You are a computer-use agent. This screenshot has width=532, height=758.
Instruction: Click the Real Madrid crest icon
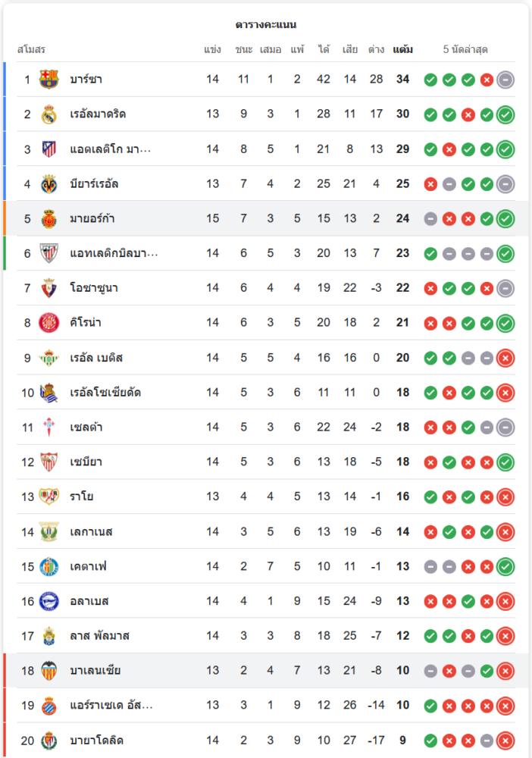(x=49, y=114)
